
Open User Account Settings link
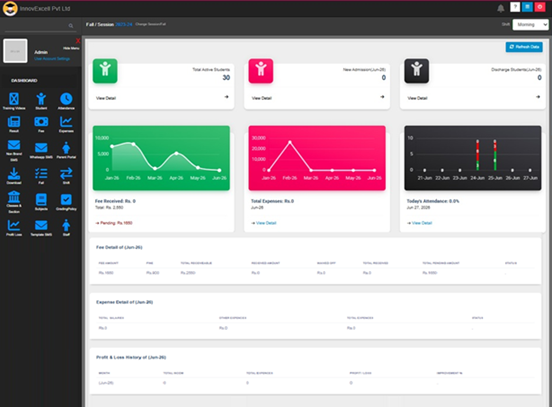[x=52, y=59]
